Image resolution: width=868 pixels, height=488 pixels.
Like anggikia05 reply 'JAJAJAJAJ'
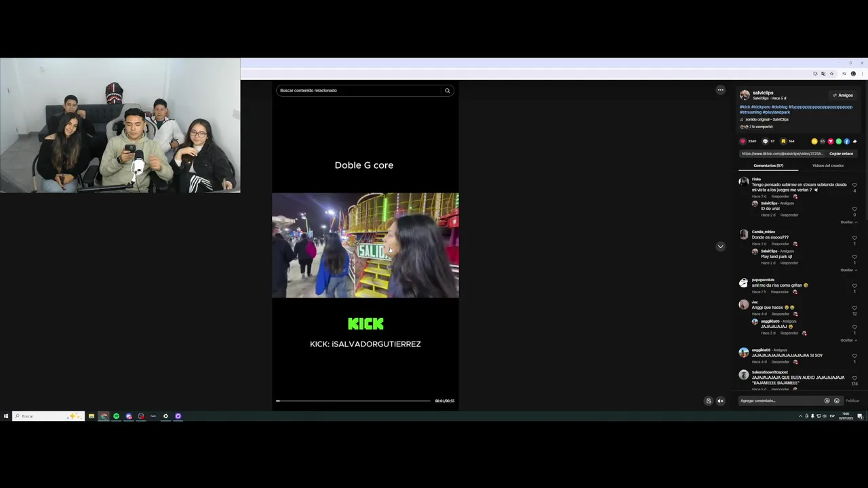(x=854, y=327)
